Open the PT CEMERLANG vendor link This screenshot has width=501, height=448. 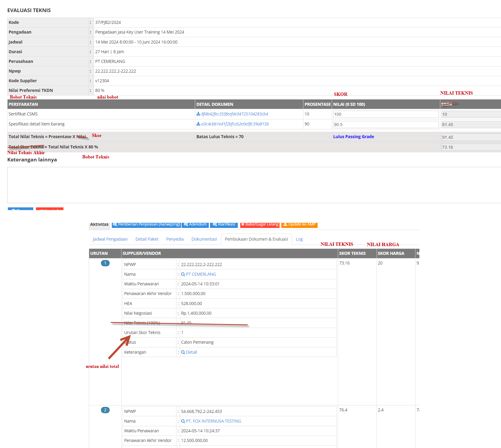point(201,274)
